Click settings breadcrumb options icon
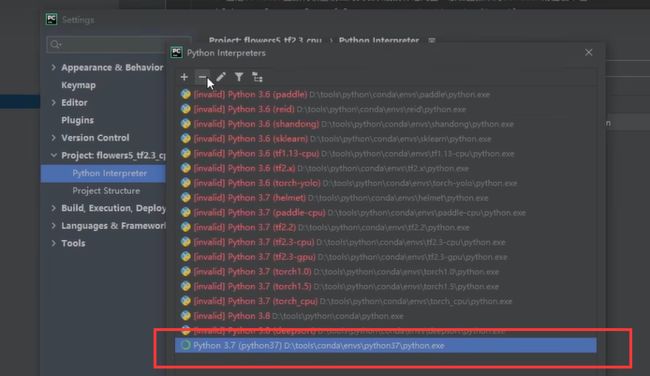 (432, 41)
